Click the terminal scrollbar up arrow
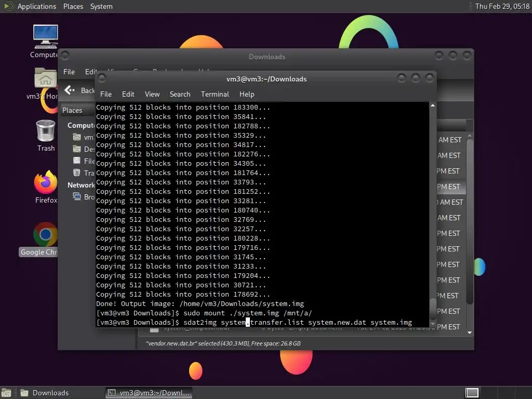This screenshot has height=399, width=532. 433,105
